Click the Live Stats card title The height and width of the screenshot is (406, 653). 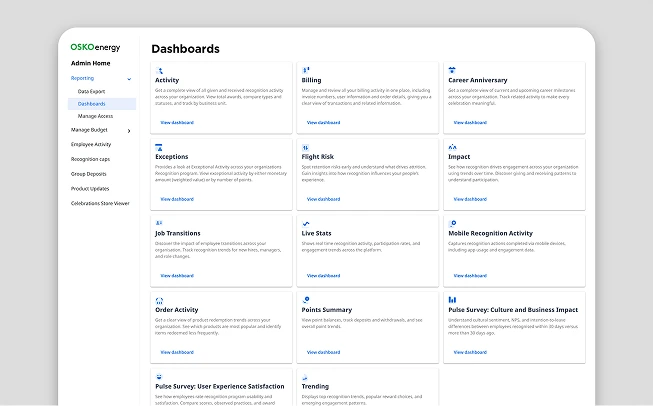click(317, 234)
